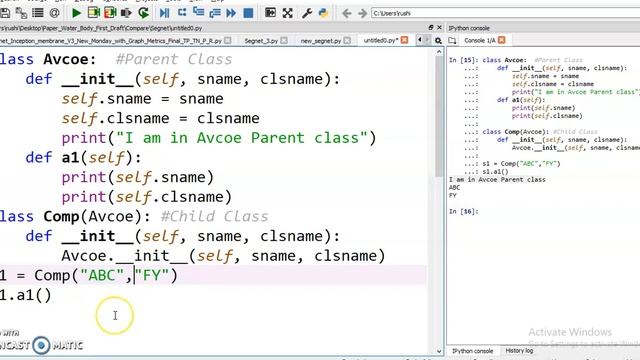This screenshot has width=640, height=360.
Task: Click the working directory path field
Action: [x=505, y=13]
